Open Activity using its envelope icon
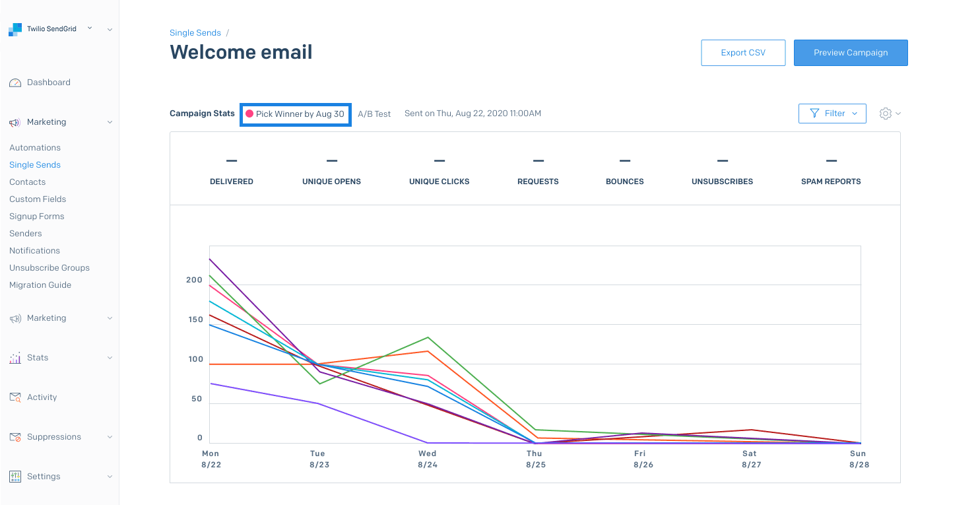This screenshot has width=980, height=505. (15, 397)
